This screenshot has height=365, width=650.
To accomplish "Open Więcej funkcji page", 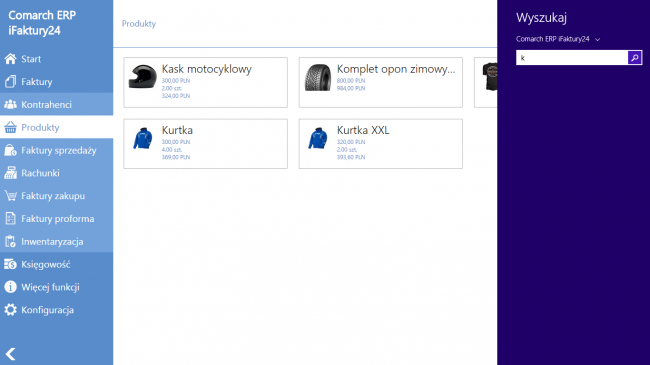I will point(56,287).
